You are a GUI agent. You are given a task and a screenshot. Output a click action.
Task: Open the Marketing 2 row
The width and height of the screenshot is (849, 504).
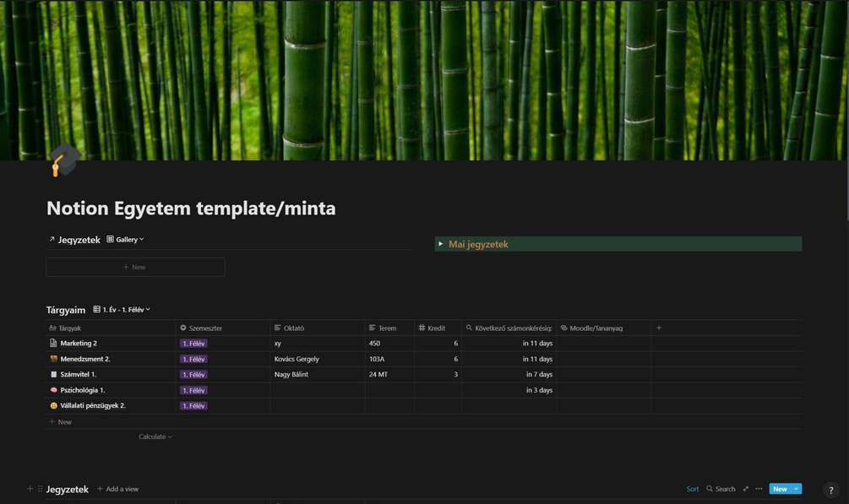(x=79, y=344)
